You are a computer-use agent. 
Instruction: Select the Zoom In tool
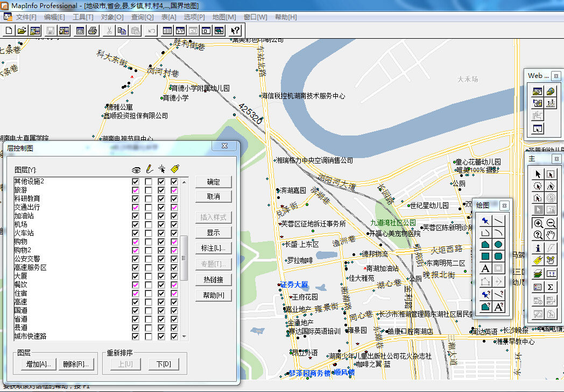pyautogui.click(x=539, y=223)
